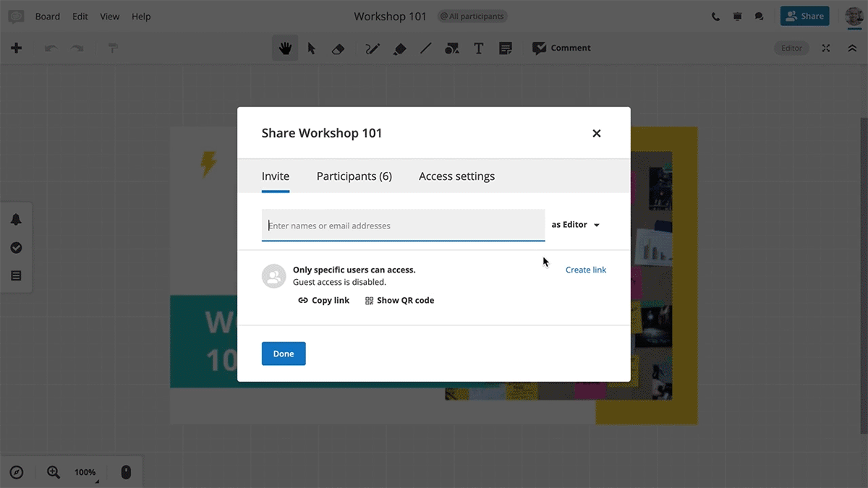
Task: Start a call with phone icon
Action: (715, 16)
